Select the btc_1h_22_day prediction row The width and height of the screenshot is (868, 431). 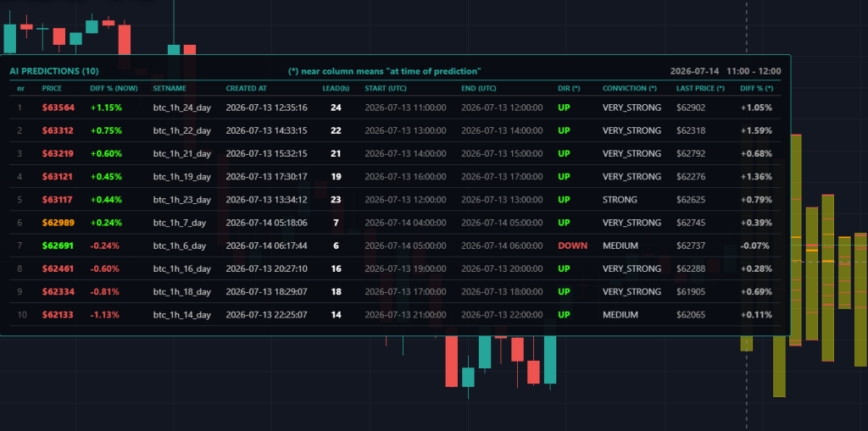[395, 130]
